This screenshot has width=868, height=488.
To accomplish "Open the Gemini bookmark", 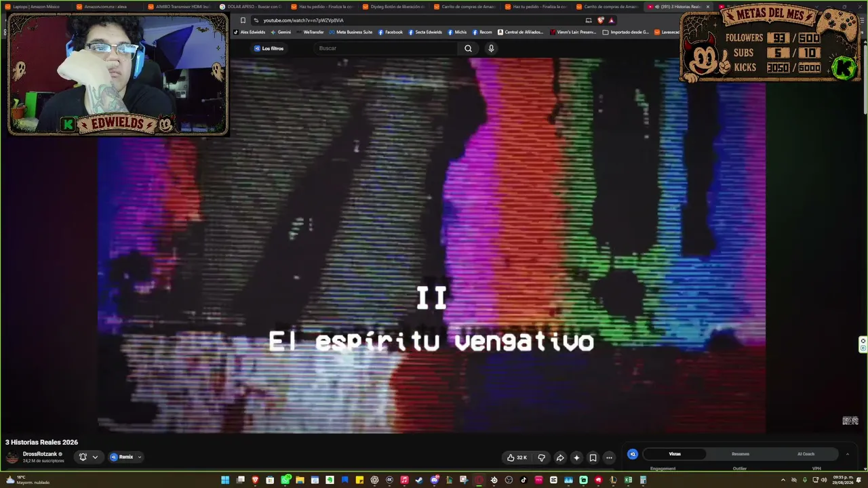I will coord(281,32).
